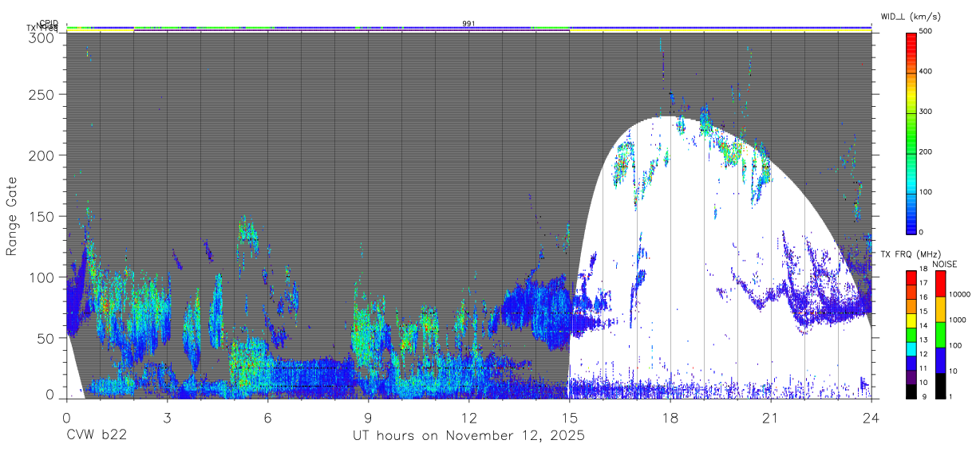Screen dimensions: 980x452
Task: Click the '24' hour label on time axis
Action: coord(871,416)
